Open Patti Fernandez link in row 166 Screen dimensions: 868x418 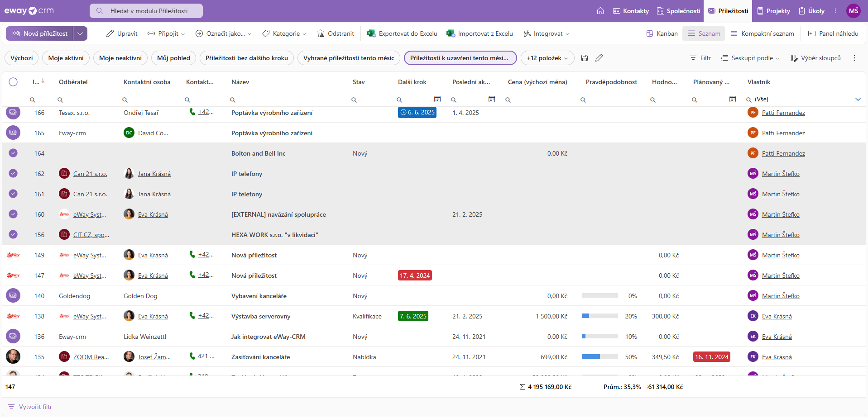(x=783, y=113)
